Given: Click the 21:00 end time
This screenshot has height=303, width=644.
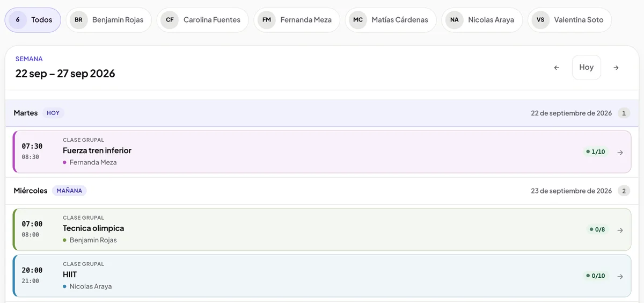Looking at the screenshot, I should pos(31,281).
